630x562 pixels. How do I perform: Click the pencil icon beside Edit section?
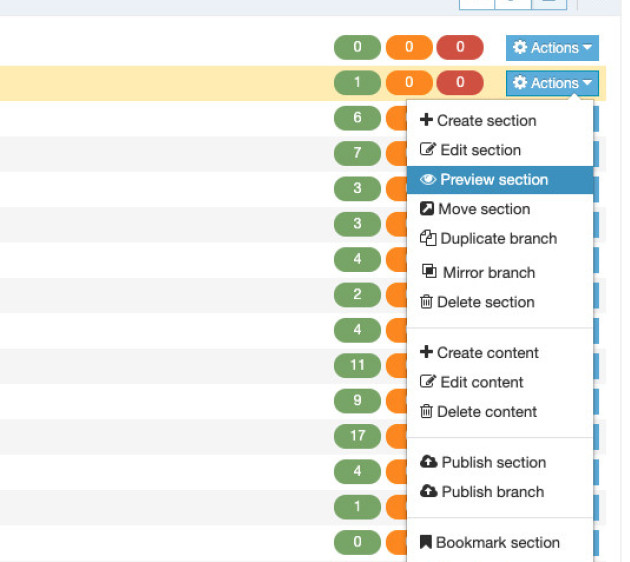[x=427, y=151]
